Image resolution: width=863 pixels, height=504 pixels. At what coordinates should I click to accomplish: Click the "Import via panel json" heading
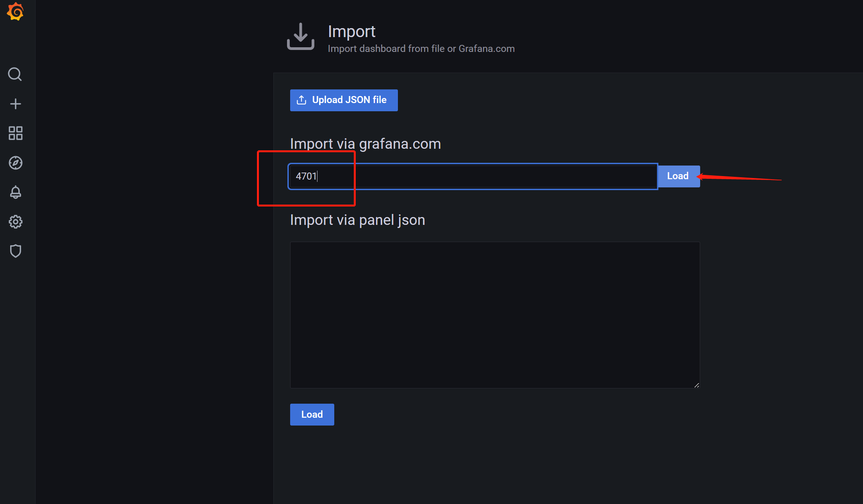pyautogui.click(x=358, y=220)
